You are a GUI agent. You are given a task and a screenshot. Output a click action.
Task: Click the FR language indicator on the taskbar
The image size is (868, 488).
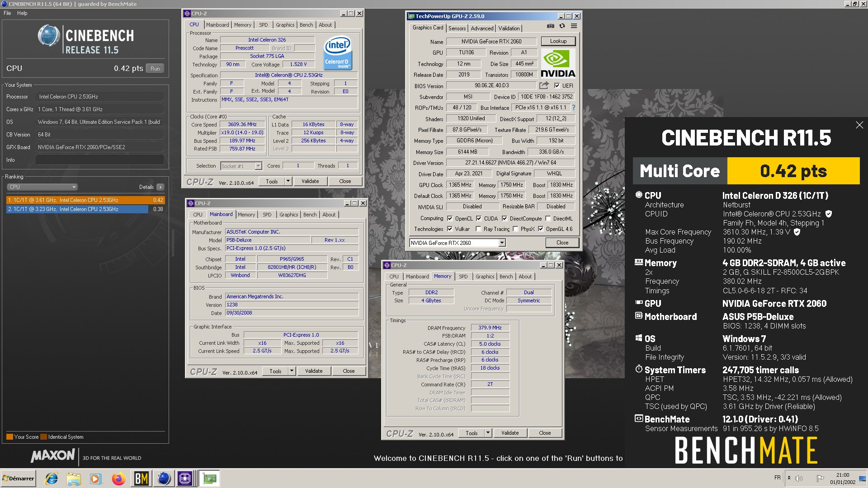point(777,478)
